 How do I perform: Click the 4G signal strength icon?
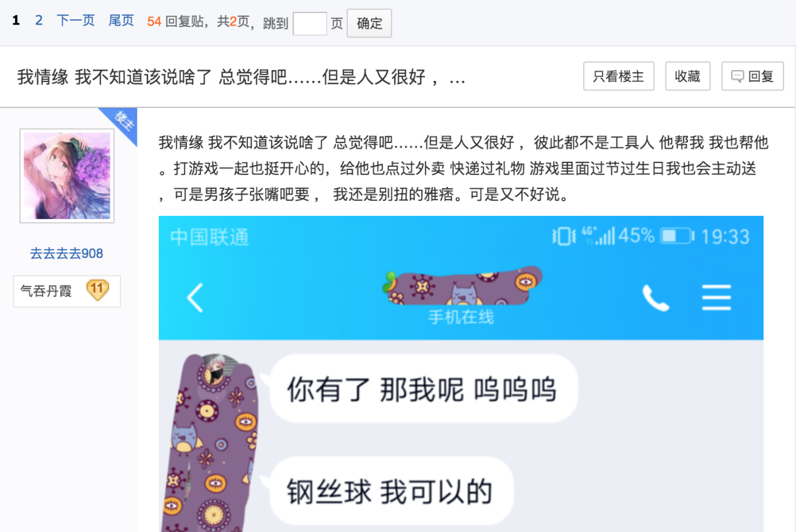coord(598,236)
